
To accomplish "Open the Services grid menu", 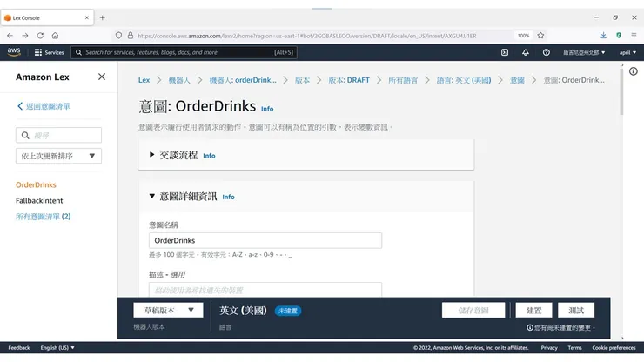I will 49,52.
